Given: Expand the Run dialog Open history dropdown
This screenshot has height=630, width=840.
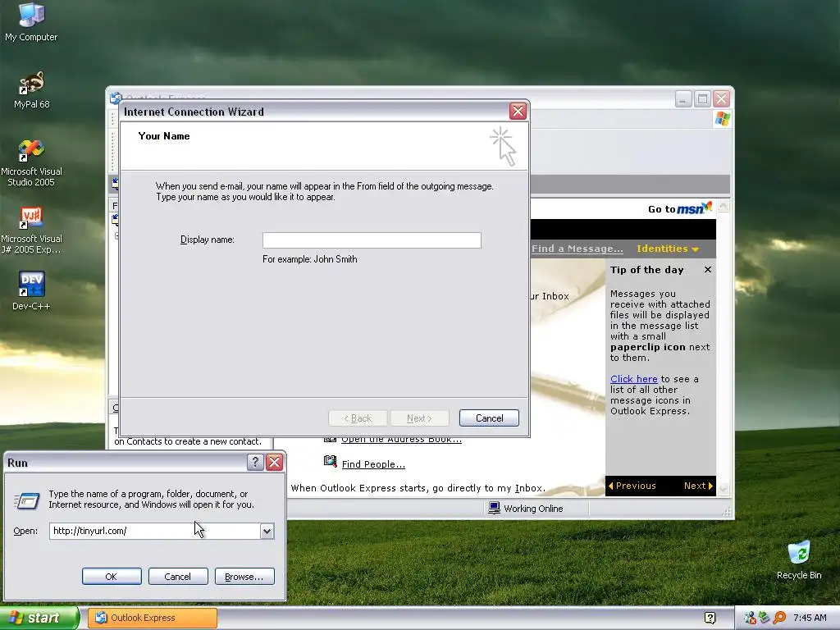Looking at the screenshot, I should coord(267,531).
